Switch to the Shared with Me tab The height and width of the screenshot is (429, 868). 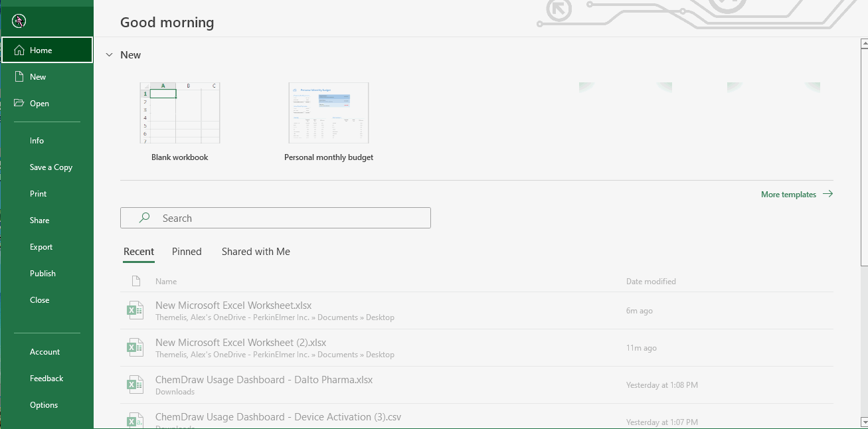pos(256,252)
